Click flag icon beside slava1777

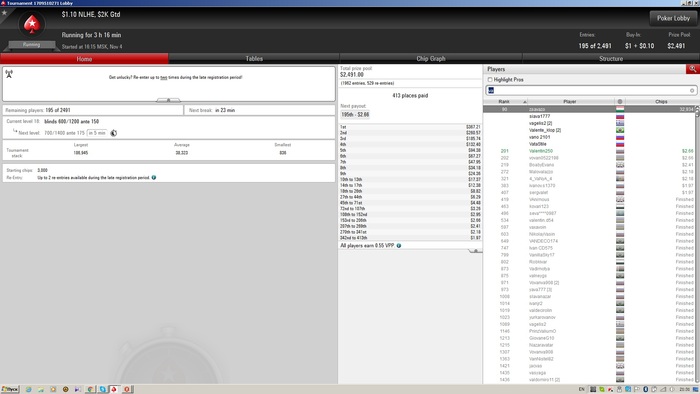[620, 116]
